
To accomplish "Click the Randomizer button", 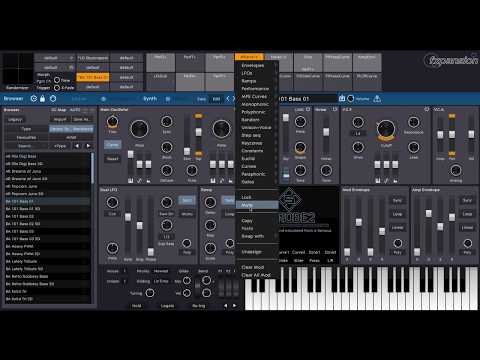I will tap(17, 88).
